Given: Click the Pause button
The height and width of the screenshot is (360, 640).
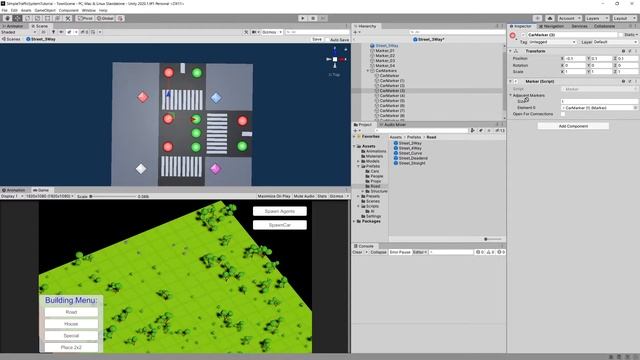Looking at the screenshot, I should [313, 18].
